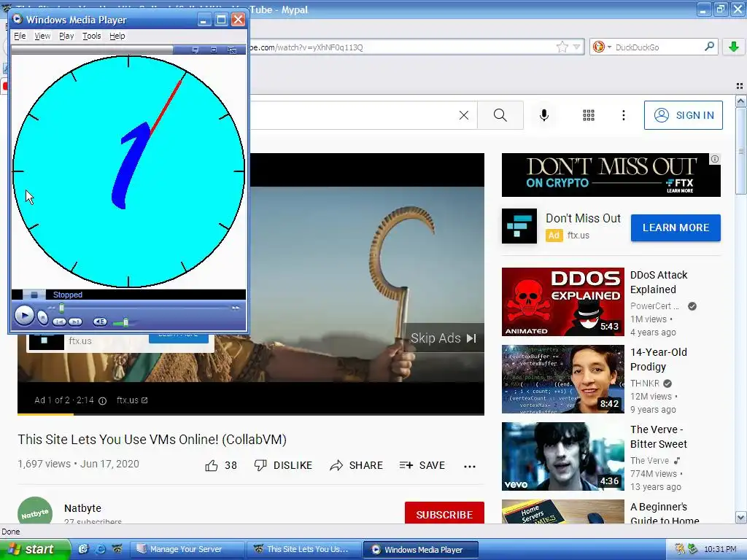Skip to next track in Media Player
The height and width of the screenshot is (560, 747).
(x=75, y=322)
